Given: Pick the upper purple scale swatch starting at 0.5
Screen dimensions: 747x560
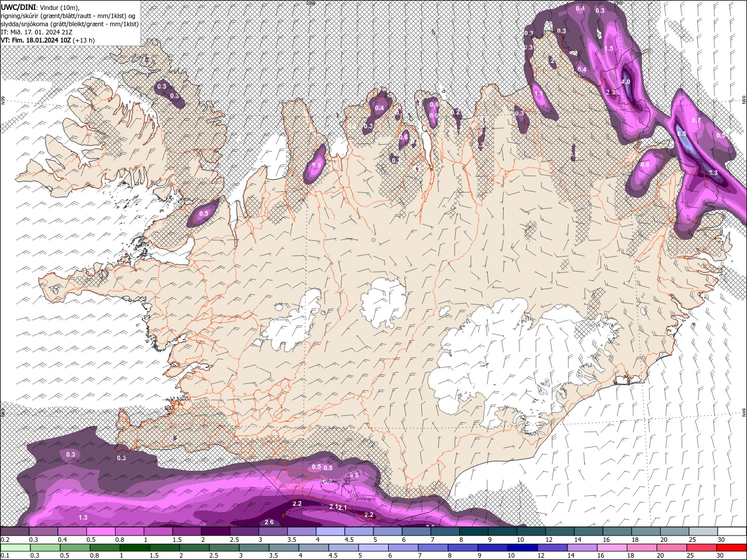Looking at the screenshot, I should pyautogui.click(x=100, y=531).
